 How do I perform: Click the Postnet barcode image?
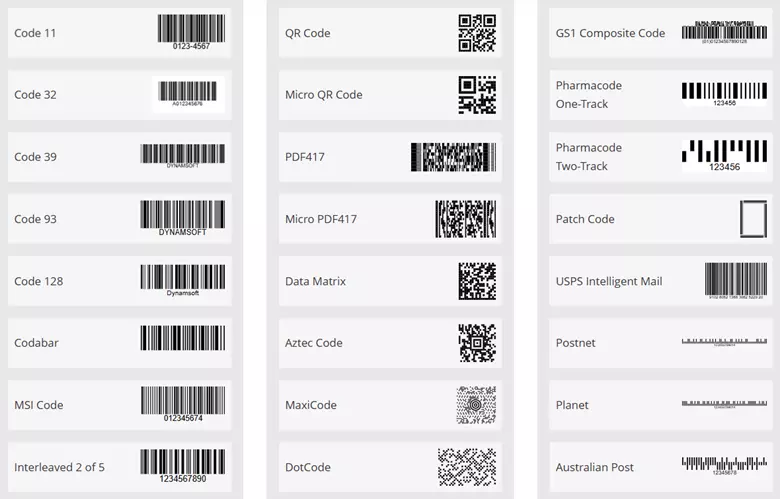click(x=724, y=342)
